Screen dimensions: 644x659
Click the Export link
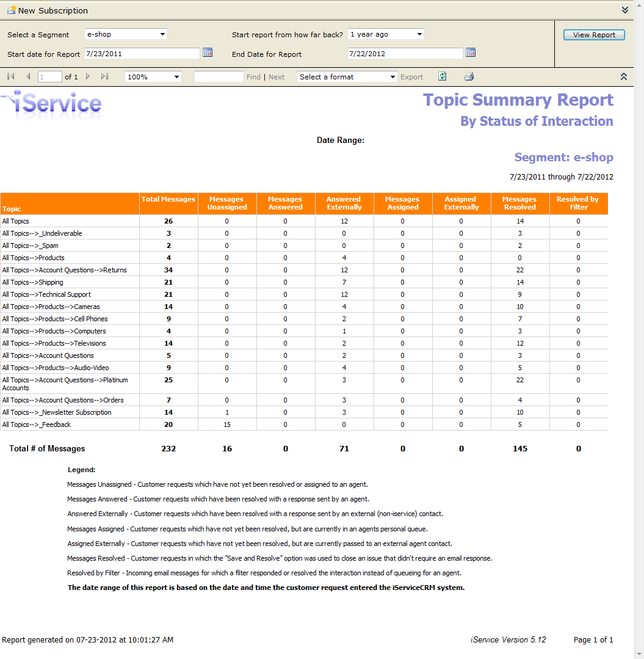(x=411, y=77)
